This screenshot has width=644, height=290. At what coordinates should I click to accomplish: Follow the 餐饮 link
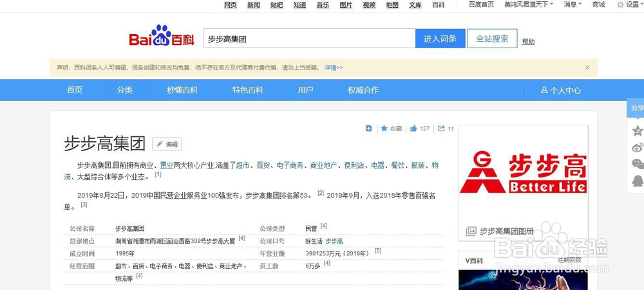pos(398,165)
